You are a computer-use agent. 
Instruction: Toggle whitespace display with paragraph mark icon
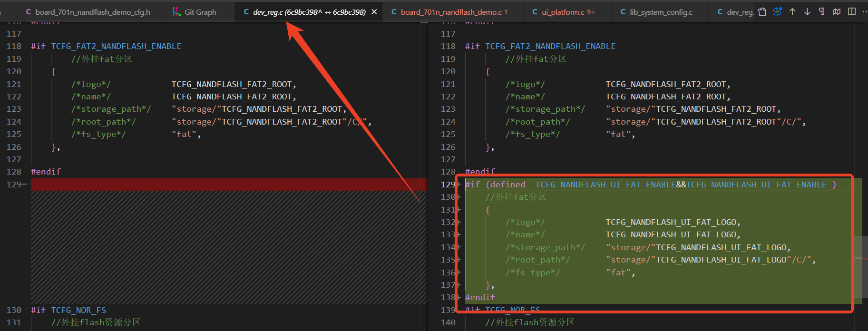[x=821, y=12]
